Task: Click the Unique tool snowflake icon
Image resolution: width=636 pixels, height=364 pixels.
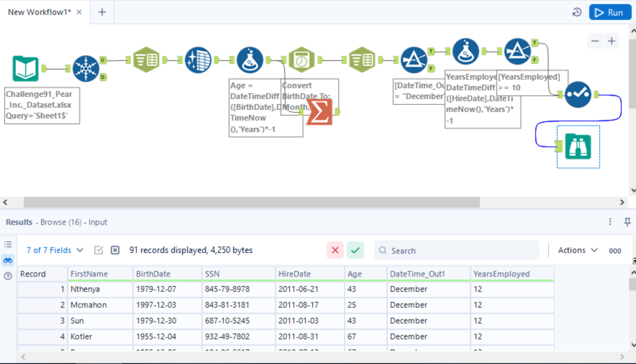Action: click(85, 69)
